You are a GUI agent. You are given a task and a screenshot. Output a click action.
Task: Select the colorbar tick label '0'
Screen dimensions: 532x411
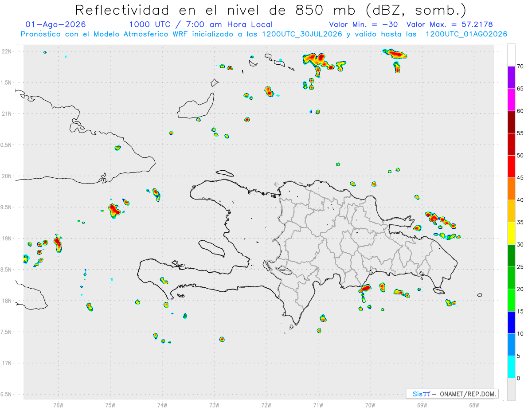tap(518, 378)
